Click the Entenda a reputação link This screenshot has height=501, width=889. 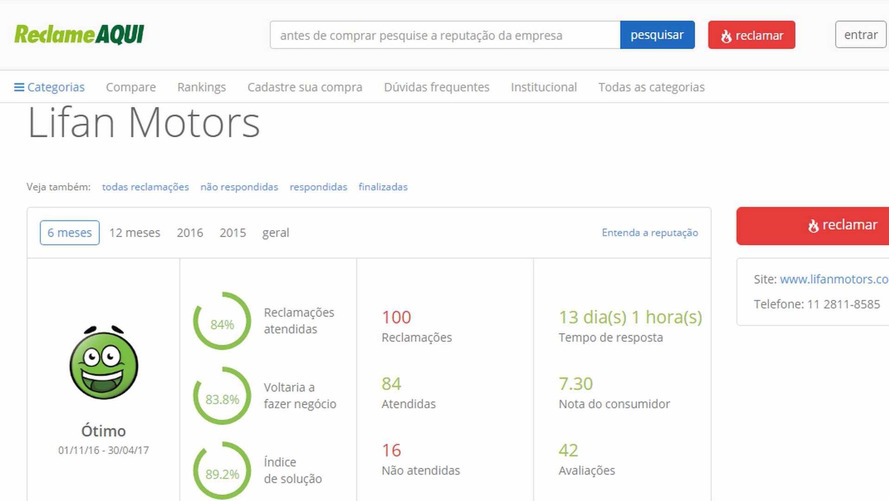pos(650,233)
